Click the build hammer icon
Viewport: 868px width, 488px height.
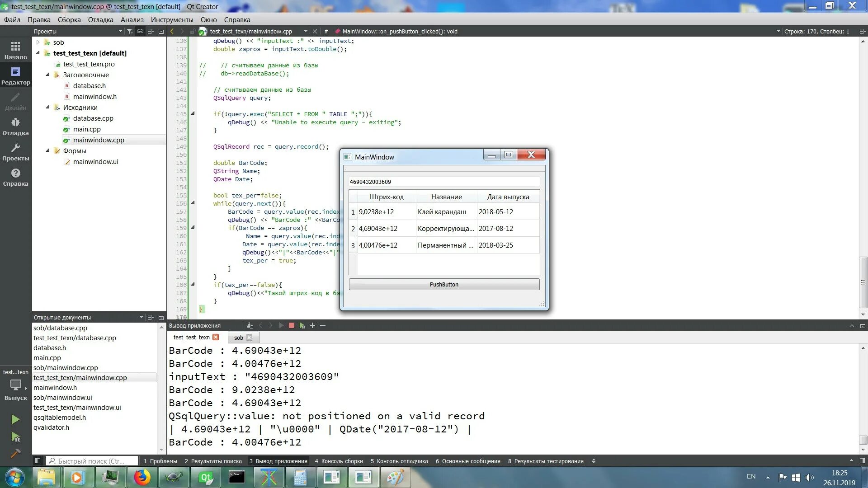15,453
